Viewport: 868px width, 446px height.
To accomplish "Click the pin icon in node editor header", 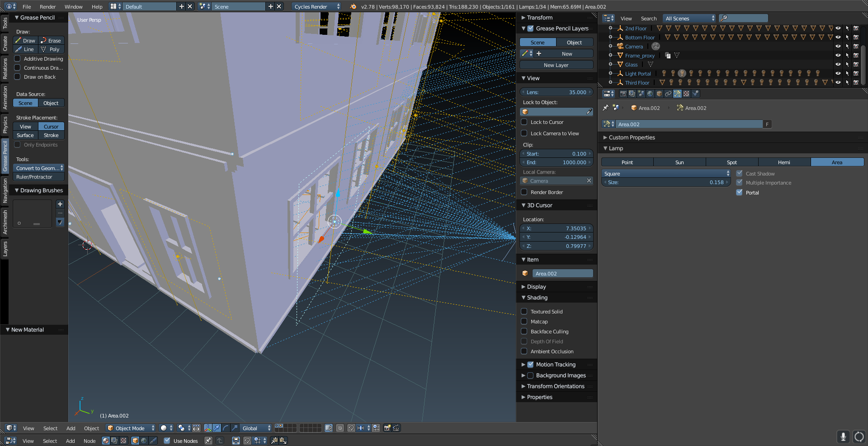I will [208, 441].
